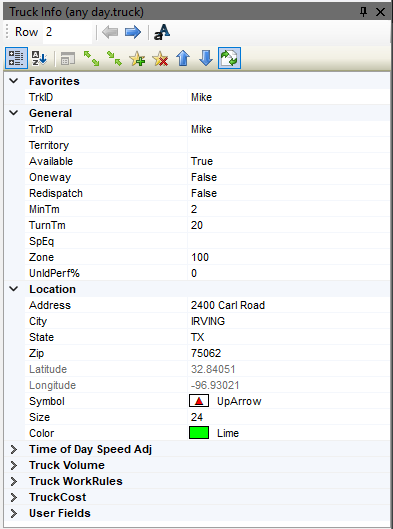The image size is (393, 529).
Task: Open the font size icon
Action: [x=162, y=32]
